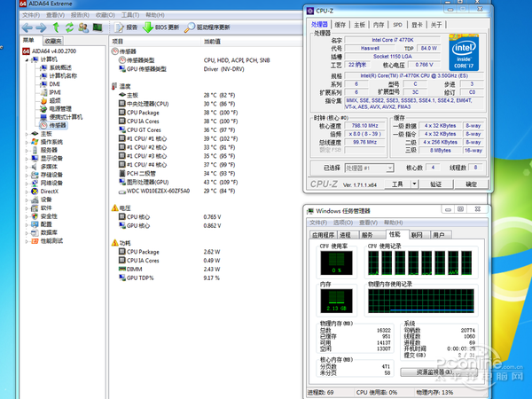This screenshot has height=399, width=532.
Task: Click the AIDA64 back navigation arrow
Action: [x=28, y=27]
